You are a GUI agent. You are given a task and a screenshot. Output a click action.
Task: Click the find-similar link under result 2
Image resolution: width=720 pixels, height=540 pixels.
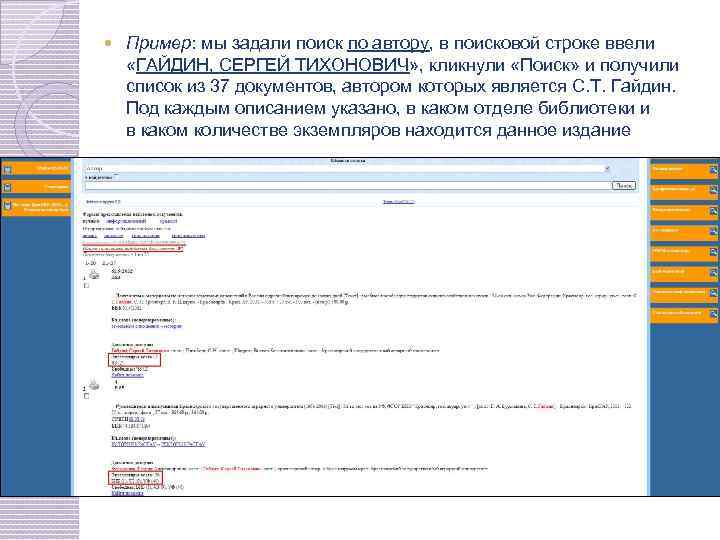(x=128, y=493)
